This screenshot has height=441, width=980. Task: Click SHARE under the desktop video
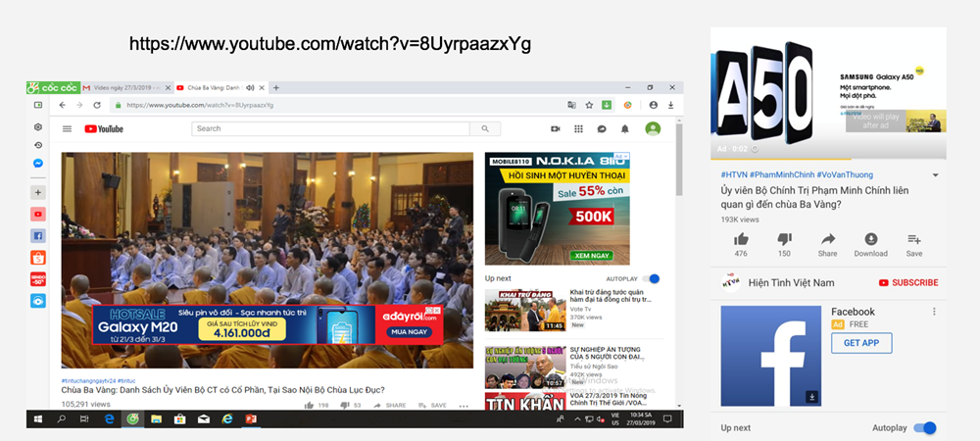[389, 406]
